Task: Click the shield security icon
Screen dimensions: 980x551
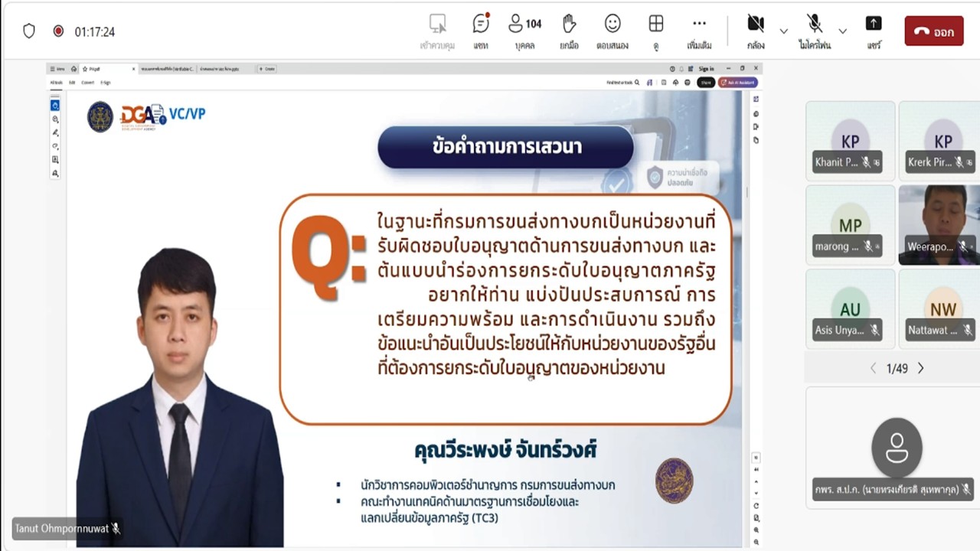Action: tap(29, 31)
